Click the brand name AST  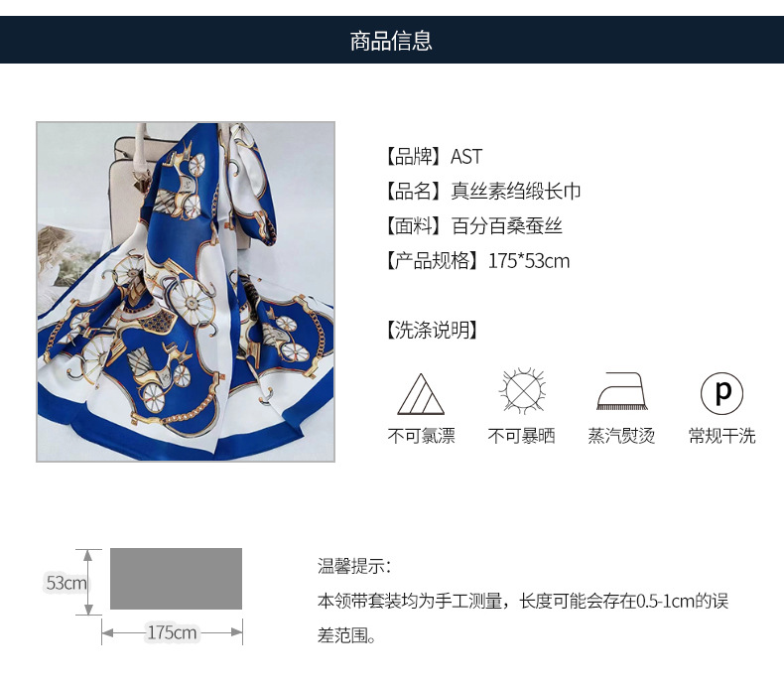466,157
